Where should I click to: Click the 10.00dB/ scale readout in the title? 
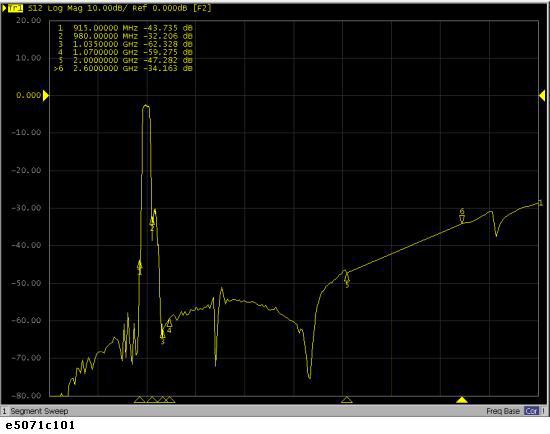tap(107, 8)
